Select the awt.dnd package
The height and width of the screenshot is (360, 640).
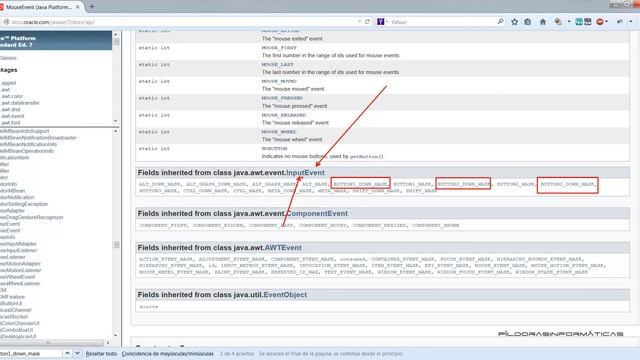coord(10,109)
